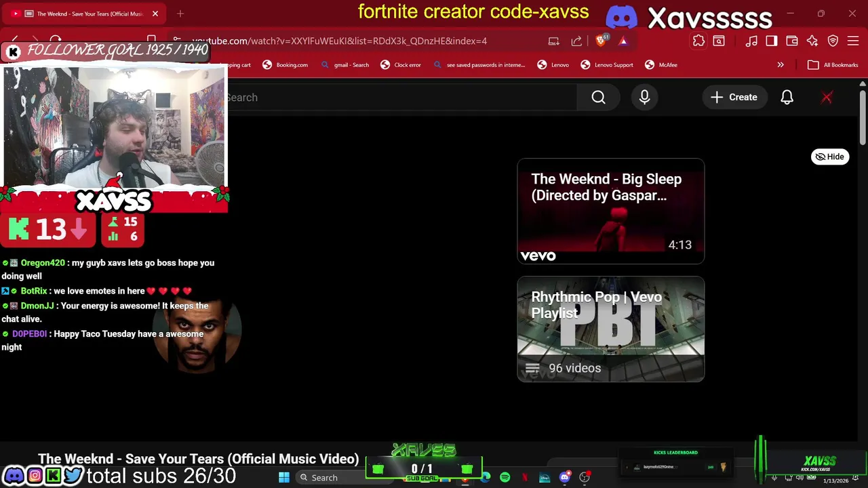Screen dimensions: 868x488
Task: Click DmonJJ username in chat overlay
Action: tap(37, 306)
